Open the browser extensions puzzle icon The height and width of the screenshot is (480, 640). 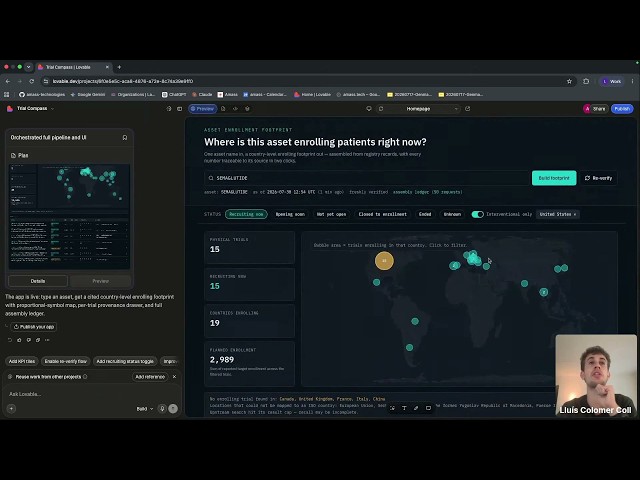[x=586, y=81]
